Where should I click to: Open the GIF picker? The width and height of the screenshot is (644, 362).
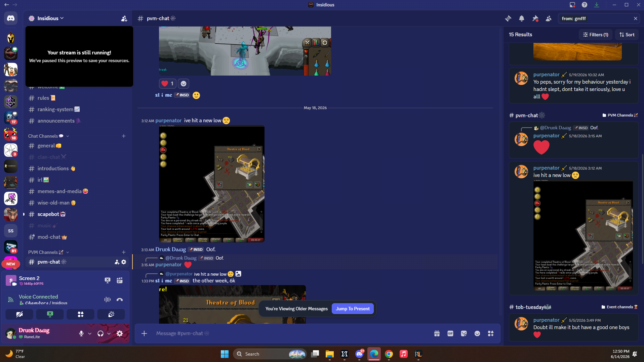[x=450, y=333]
